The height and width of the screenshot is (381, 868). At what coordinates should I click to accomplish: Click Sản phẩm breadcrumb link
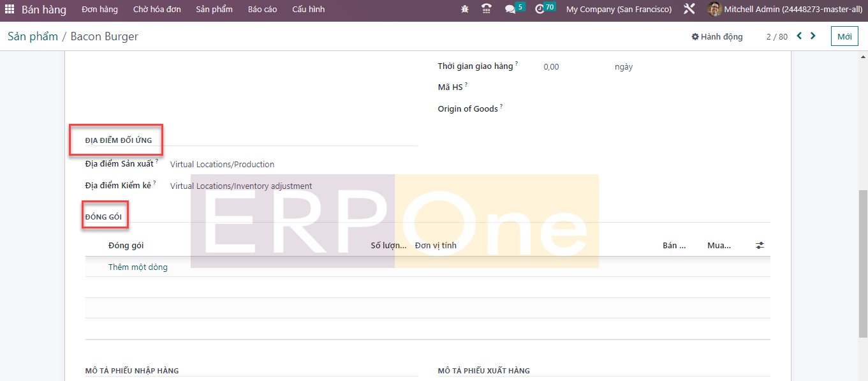click(x=33, y=36)
